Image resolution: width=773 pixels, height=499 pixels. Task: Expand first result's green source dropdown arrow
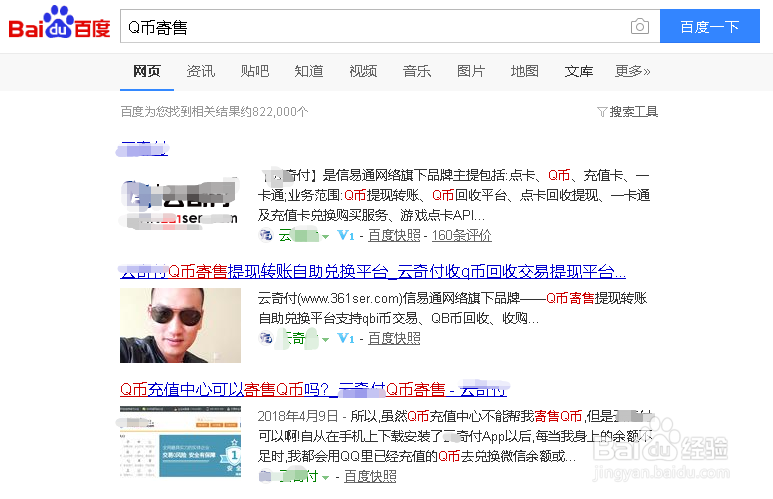coord(325,237)
